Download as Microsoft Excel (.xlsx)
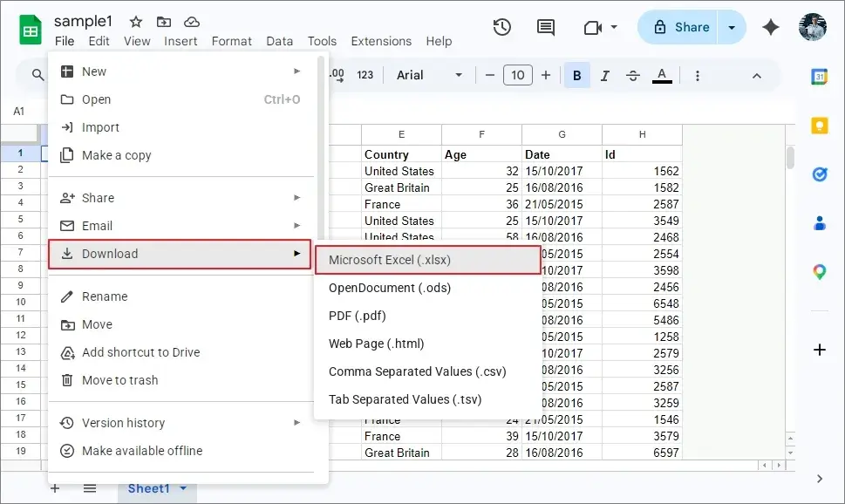This screenshot has height=504, width=845. [x=428, y=260]
